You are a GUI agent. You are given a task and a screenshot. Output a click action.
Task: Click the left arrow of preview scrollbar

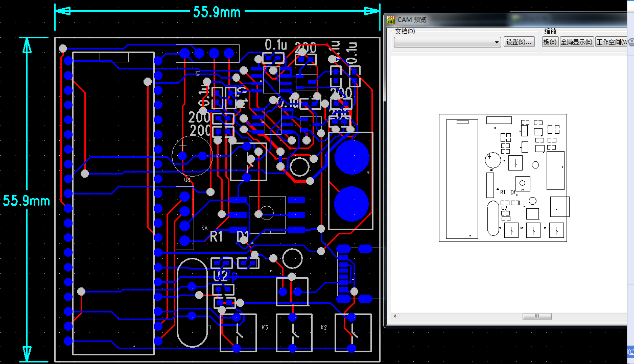pyautogui.click(x=394, y=317)
